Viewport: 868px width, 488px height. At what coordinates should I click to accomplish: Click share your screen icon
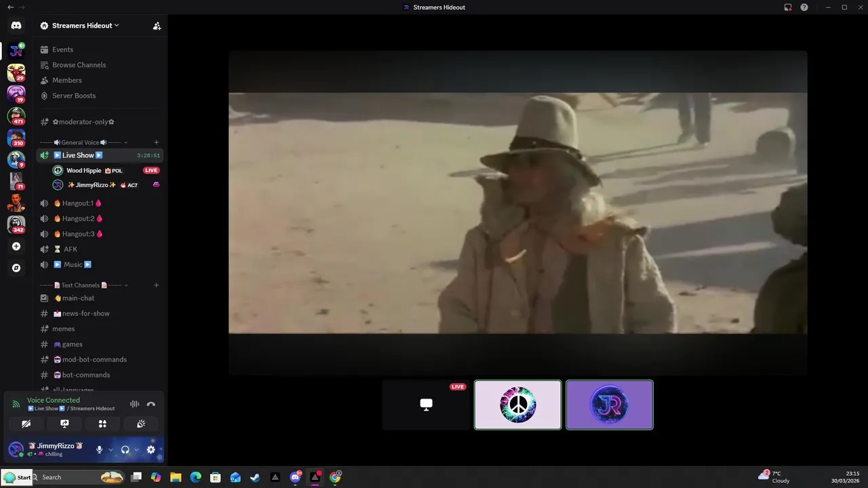64,424
